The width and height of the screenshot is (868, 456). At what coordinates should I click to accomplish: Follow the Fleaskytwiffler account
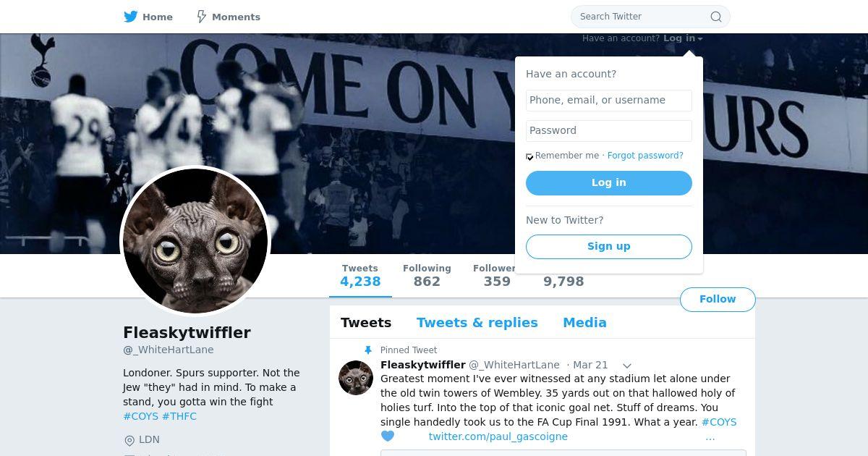point(718,300)
